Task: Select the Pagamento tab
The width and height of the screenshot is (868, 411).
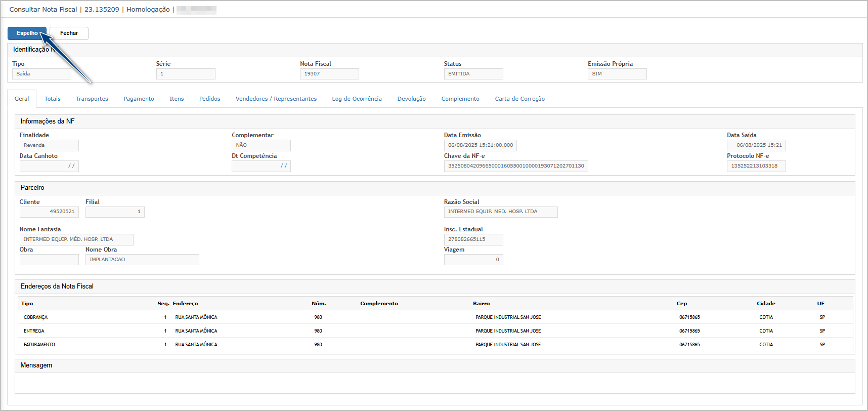Action: pos(139,99)
